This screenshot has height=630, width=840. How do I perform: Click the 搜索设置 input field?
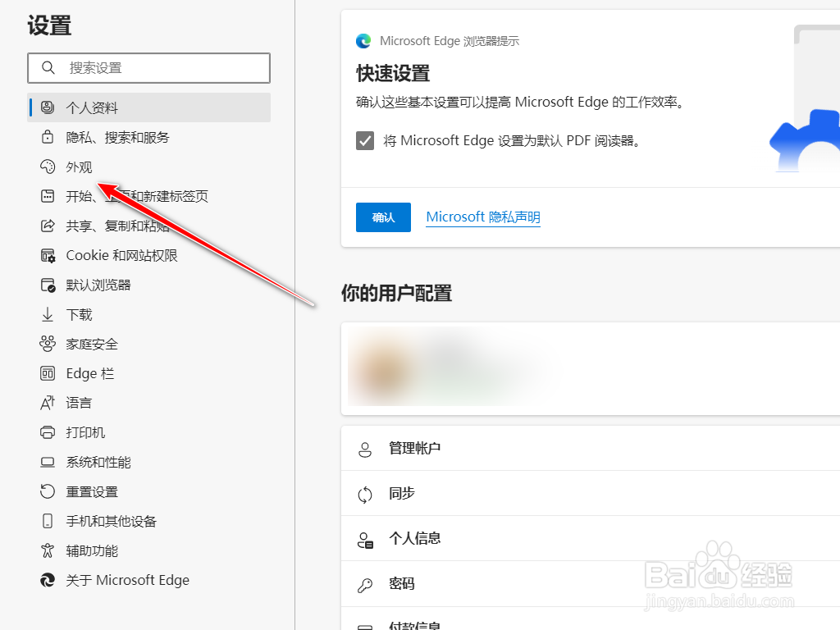(x=149, y=67)
